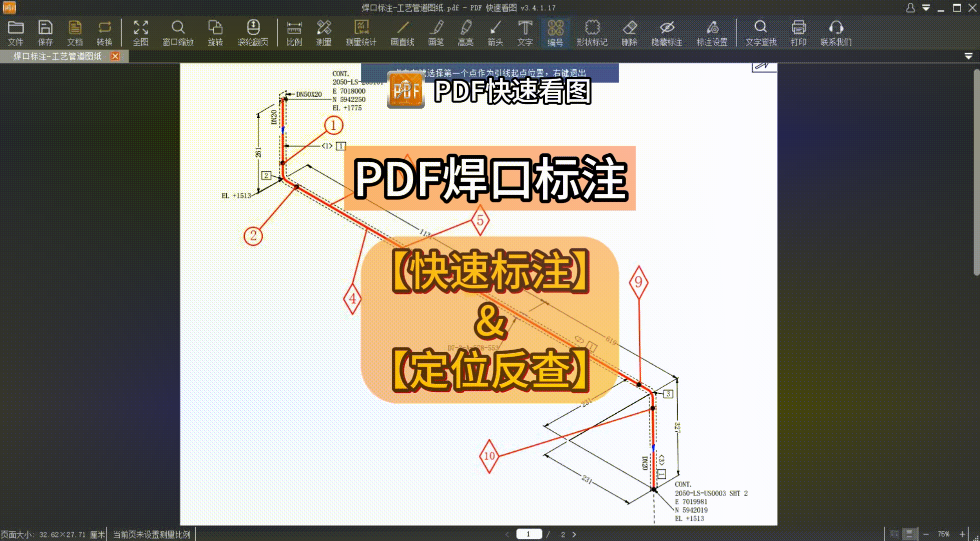
Task: Go to previous page arrow
Action: 507,534
